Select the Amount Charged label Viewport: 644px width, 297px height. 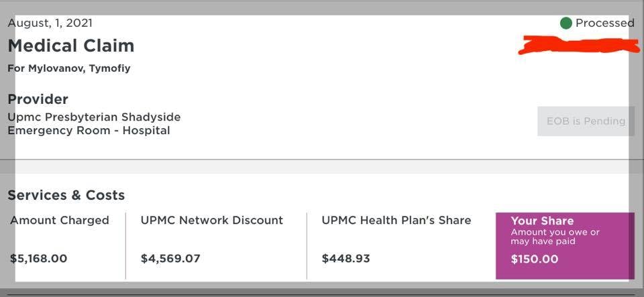coord(60,220)
